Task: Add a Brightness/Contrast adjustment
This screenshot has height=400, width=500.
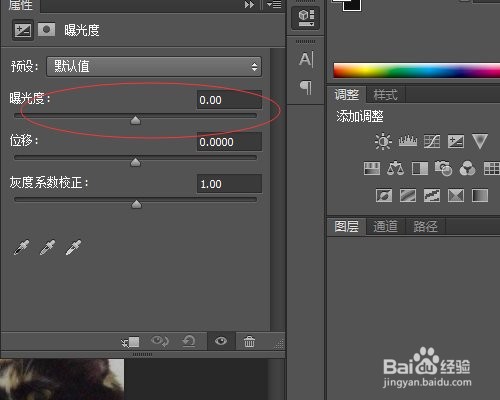Action: pos(383,141)
